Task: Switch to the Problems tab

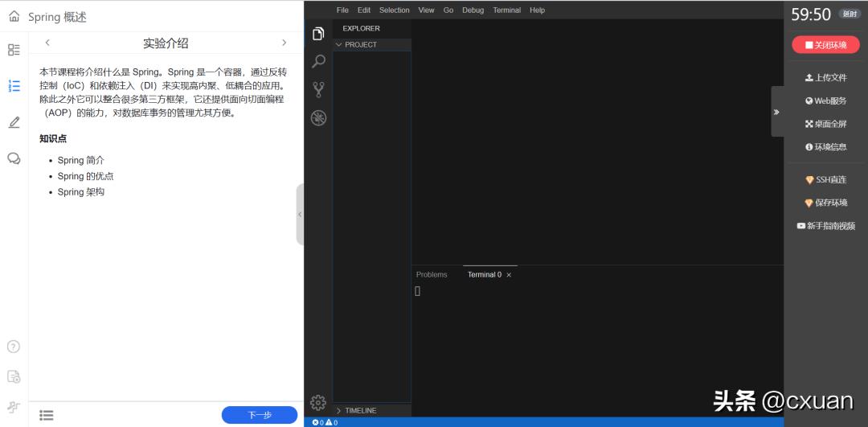Action: [x=432, y=275]
